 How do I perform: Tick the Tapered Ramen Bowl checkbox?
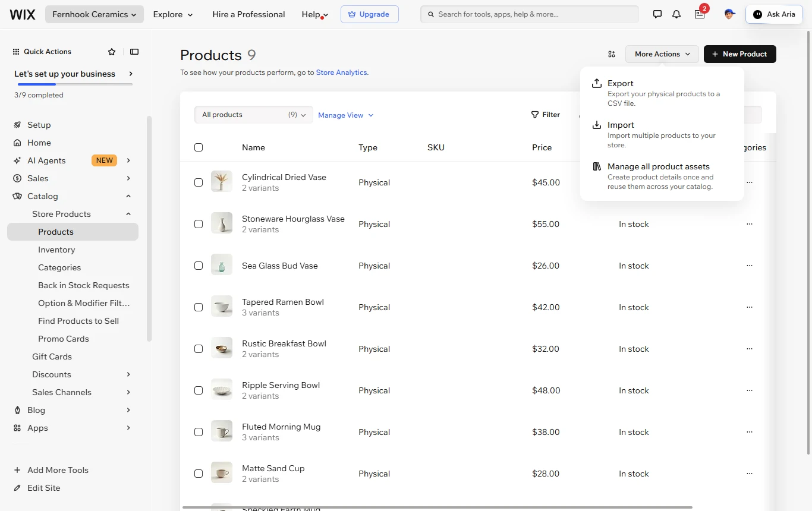click(199, 307)
